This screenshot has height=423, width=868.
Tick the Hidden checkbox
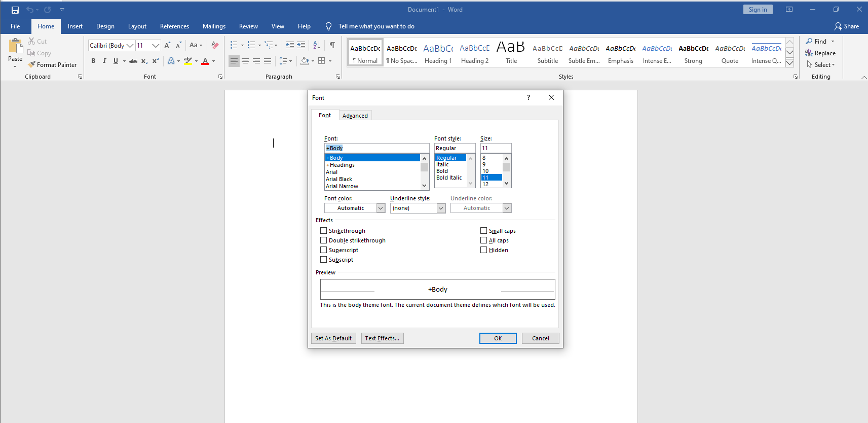pyautogui.click(x=484, y=250)
